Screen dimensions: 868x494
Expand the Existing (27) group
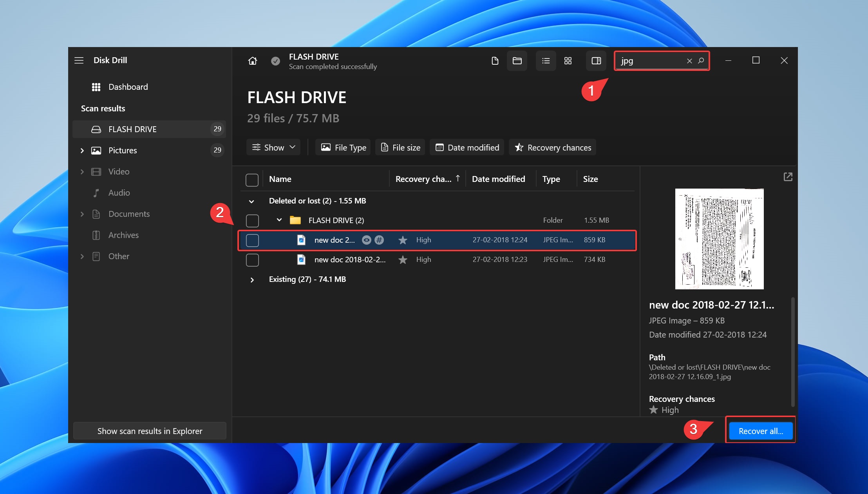tap(252, 280)
